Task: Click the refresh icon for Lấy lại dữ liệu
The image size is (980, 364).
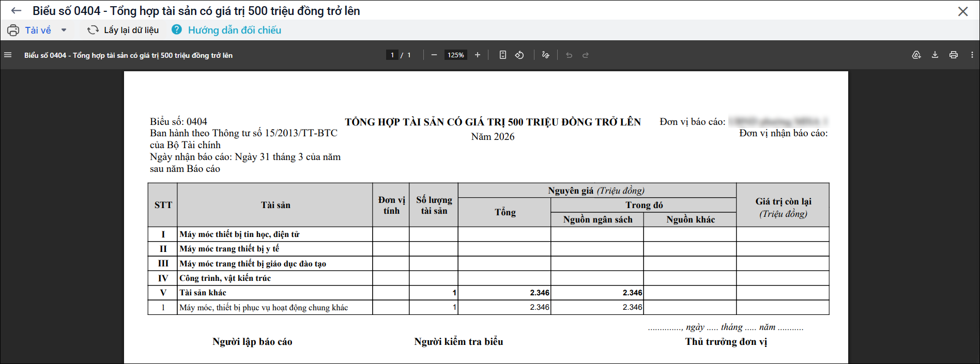Action: 93,30
